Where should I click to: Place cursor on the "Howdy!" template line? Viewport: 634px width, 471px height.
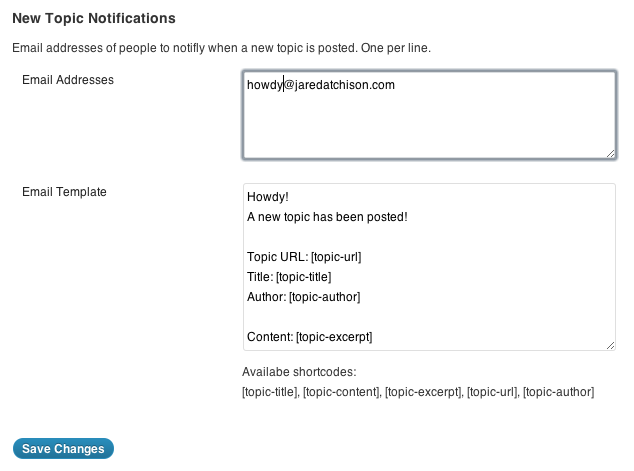pos(267,197)
